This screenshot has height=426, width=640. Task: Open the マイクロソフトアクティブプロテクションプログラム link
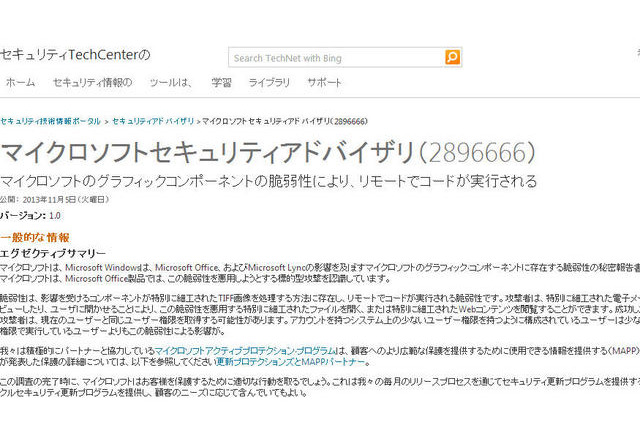(x=245, y=351)
